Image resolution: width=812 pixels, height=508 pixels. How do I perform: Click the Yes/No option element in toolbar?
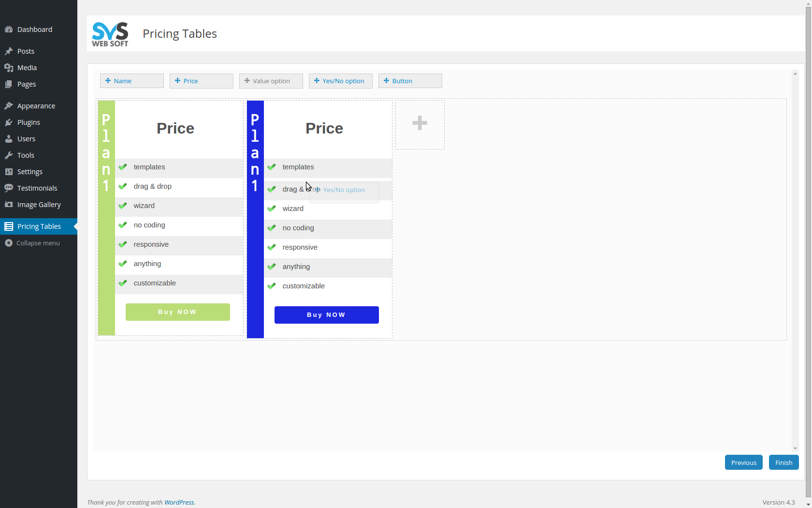tap(341, 81)
